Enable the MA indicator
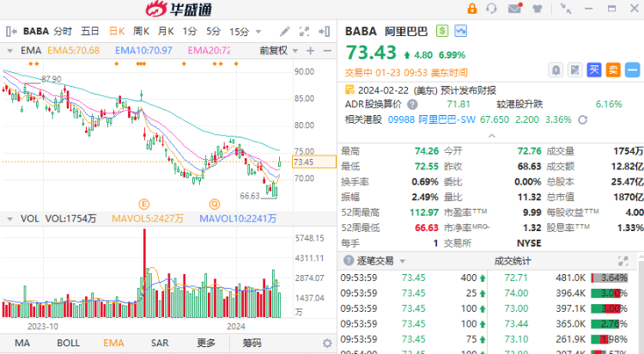 pyautogui.click(x=22, y=344)
